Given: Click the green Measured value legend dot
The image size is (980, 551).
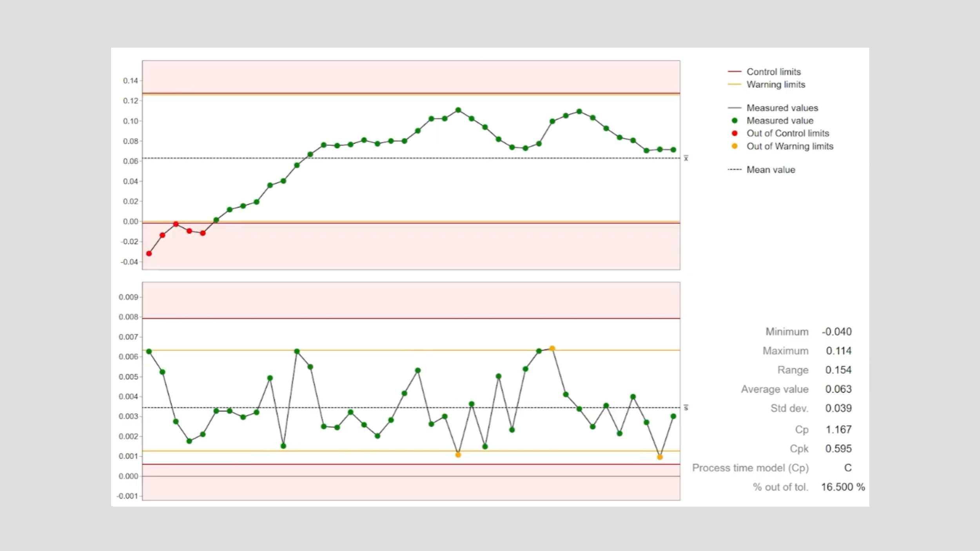Looking at the screenshot, I should pyautogui.click(x=735, y=121).
